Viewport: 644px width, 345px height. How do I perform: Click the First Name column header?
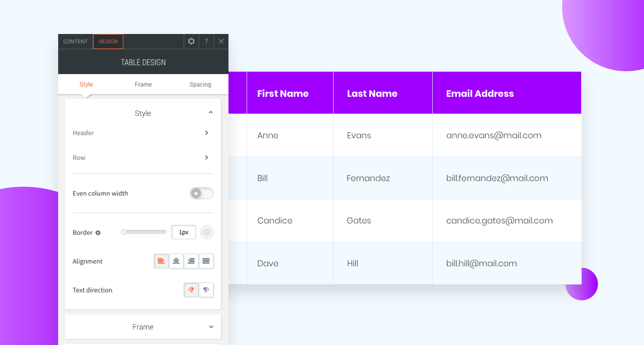(290, 93)
